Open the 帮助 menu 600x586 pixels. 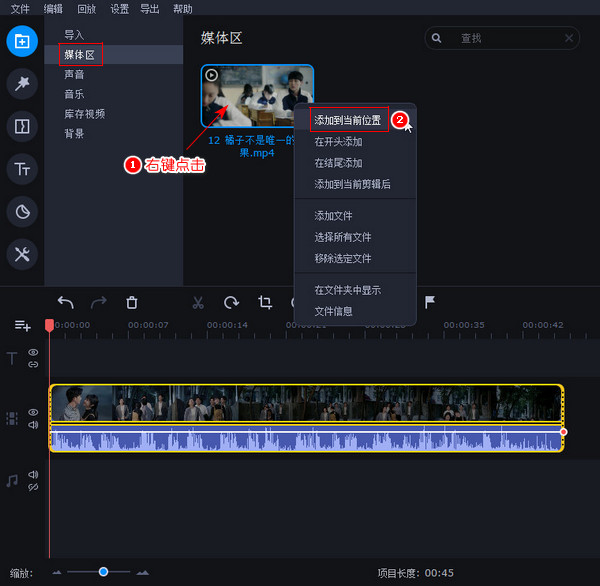(183, 8)
